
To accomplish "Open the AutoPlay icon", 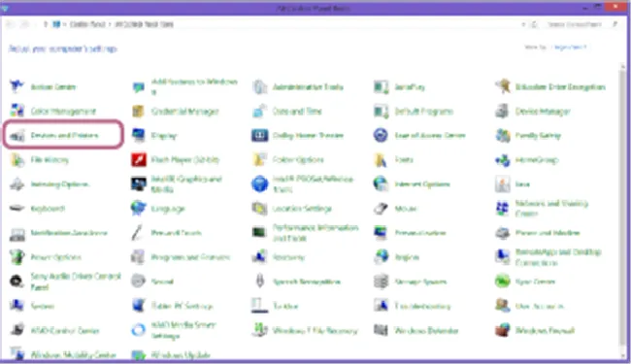I will tap(381, 87).
